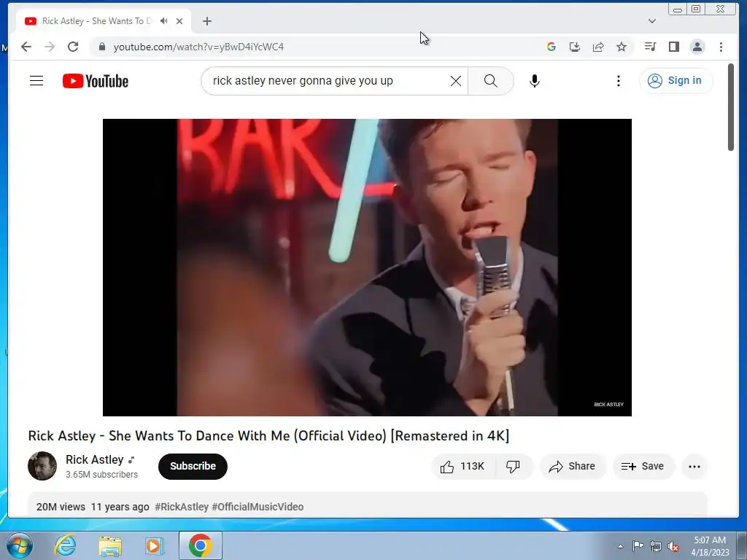
Task: Open the #RickAstley hashtag
Action: [182, 507]
